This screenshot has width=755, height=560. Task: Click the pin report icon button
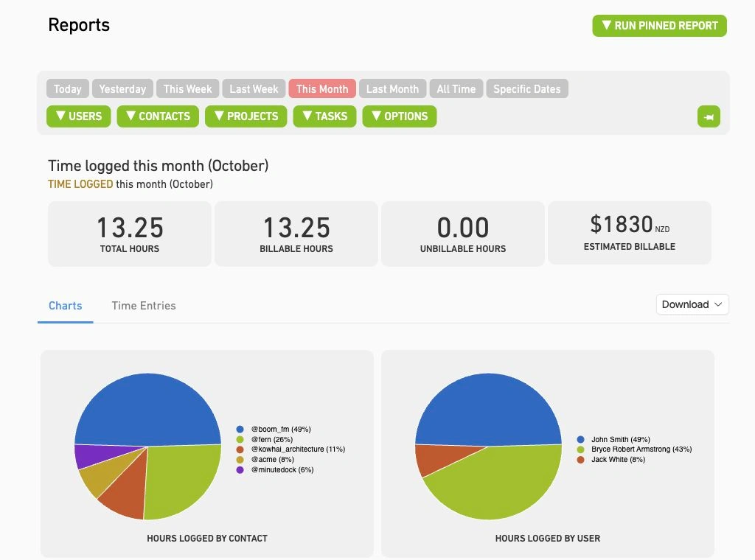coord(709,116)
